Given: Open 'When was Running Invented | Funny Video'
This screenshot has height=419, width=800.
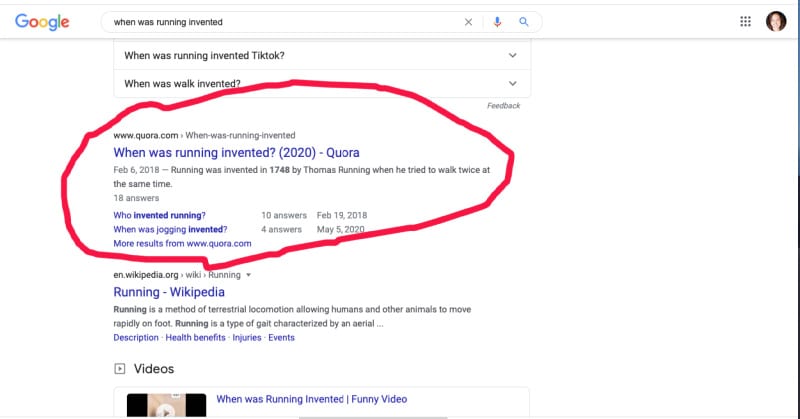Looking at the screenshot, I should pos(311,399).
